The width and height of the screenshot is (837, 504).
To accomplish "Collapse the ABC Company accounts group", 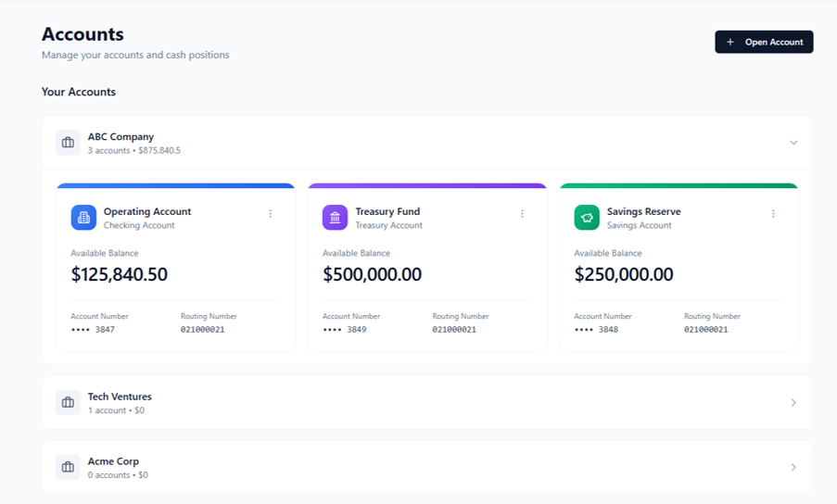I will tap(793, 143).
